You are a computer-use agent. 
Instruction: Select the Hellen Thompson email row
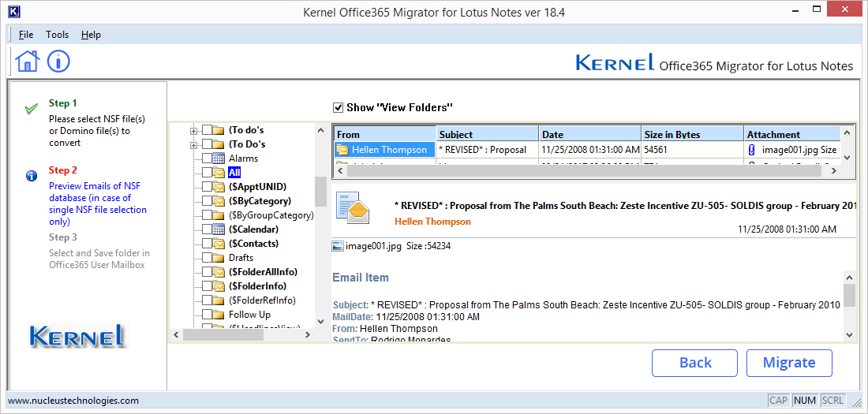point(587,150)
